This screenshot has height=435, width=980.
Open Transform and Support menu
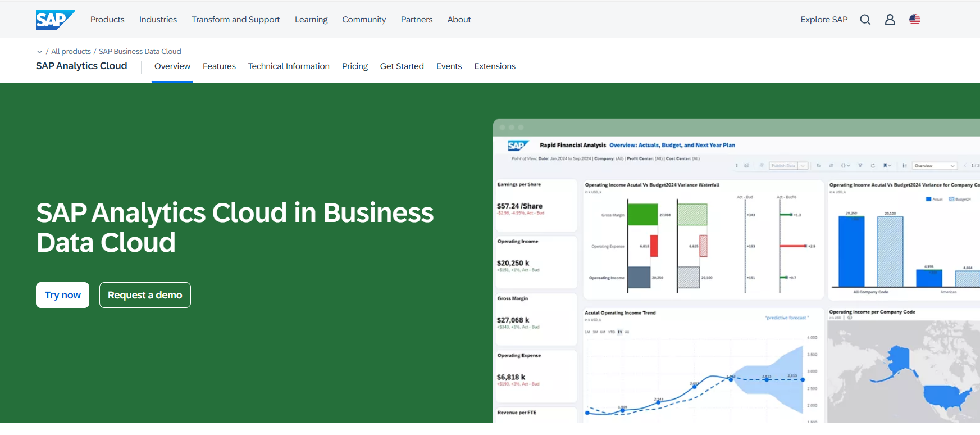[x=236, y=20]
